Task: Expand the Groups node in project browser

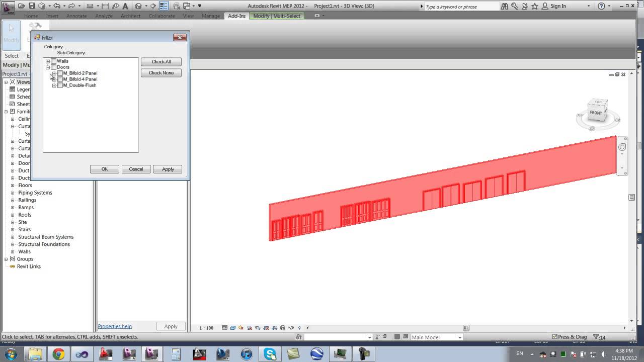Action: tap(6, 259)
